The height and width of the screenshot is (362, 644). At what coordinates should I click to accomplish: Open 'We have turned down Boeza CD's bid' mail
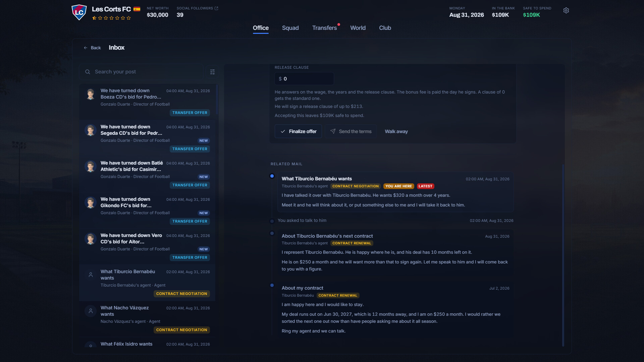(x=147, y=102)
